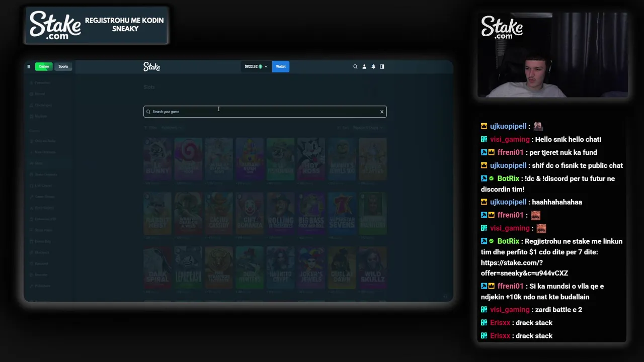Select Publishers in the sidebar

coord(43,286)
